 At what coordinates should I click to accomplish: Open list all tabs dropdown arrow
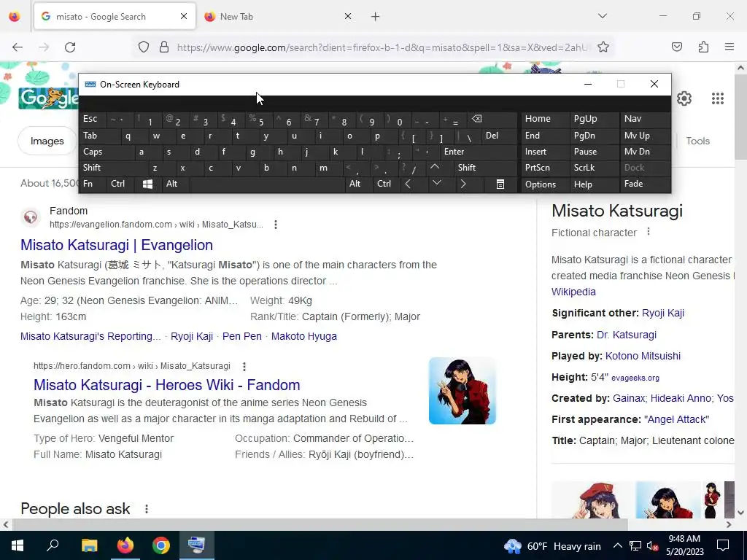(602, 16)
